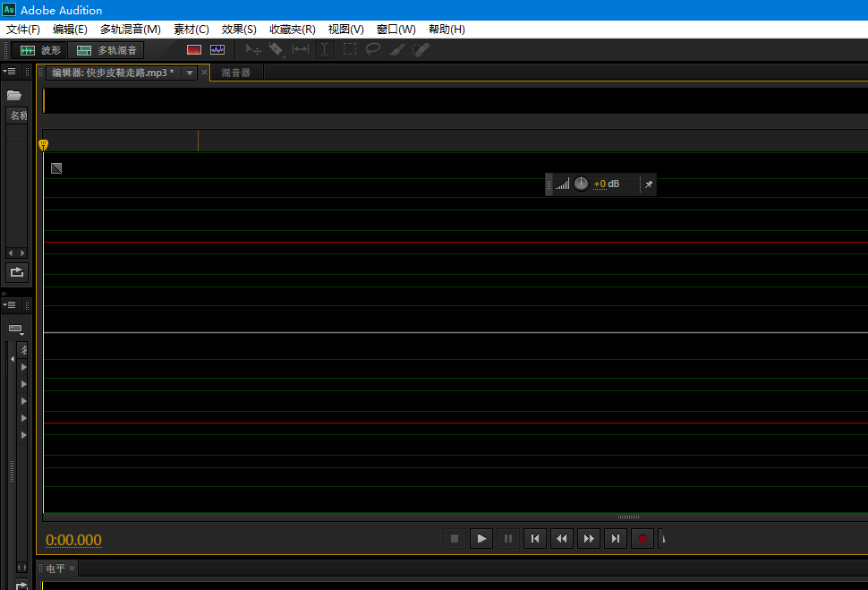The height and width of the screenshot is (590, 868).
Task: Toggle the waveform display view
Action: (217, 49)
